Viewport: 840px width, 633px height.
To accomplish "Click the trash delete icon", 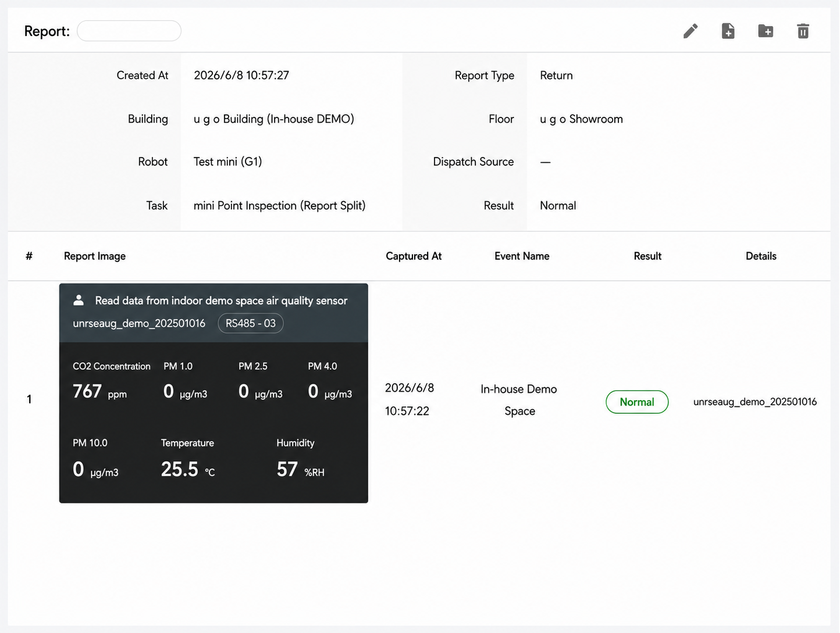I will pos(803,31).
